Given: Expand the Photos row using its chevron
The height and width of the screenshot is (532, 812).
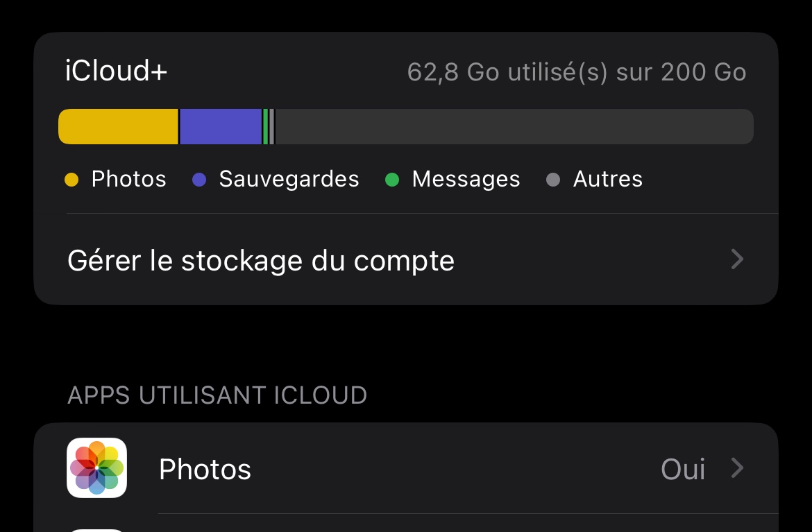Looking at the screenshot, I should 737,468.
